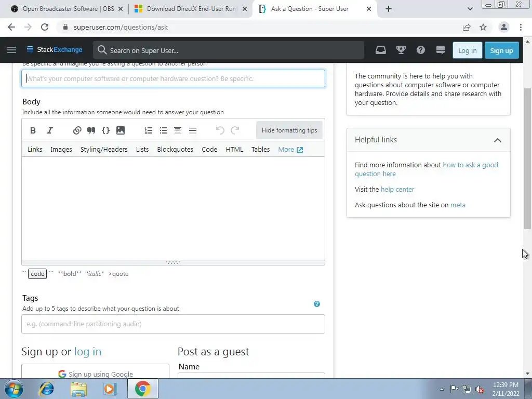The image size is (532, 399).
Task: Insert blockquote using the quote icon
Action: [91, 130]
